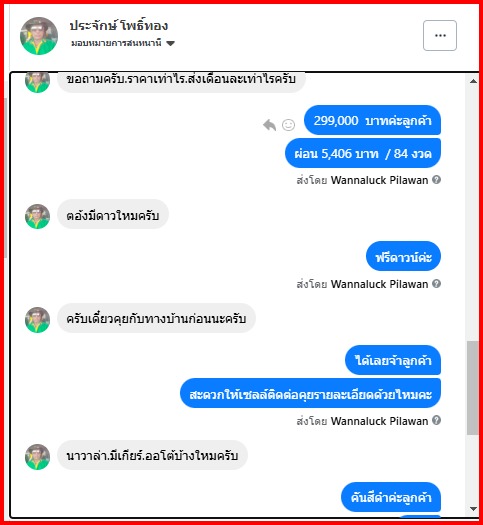Click the scrollbar up arrow
Screen dimensions: 483x525
[473, 81]
